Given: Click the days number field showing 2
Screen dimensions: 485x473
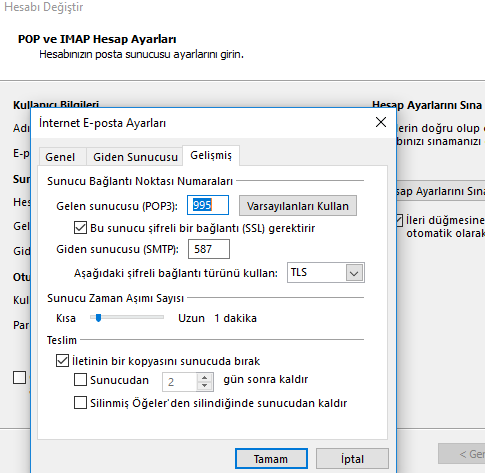Looking at the screenshot, I should (180, 382).
